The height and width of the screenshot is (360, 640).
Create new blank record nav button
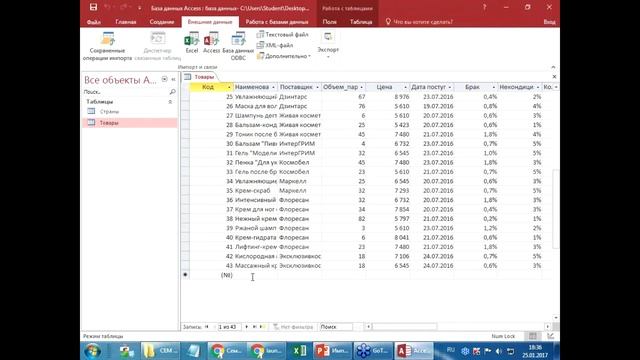(262, 327)
